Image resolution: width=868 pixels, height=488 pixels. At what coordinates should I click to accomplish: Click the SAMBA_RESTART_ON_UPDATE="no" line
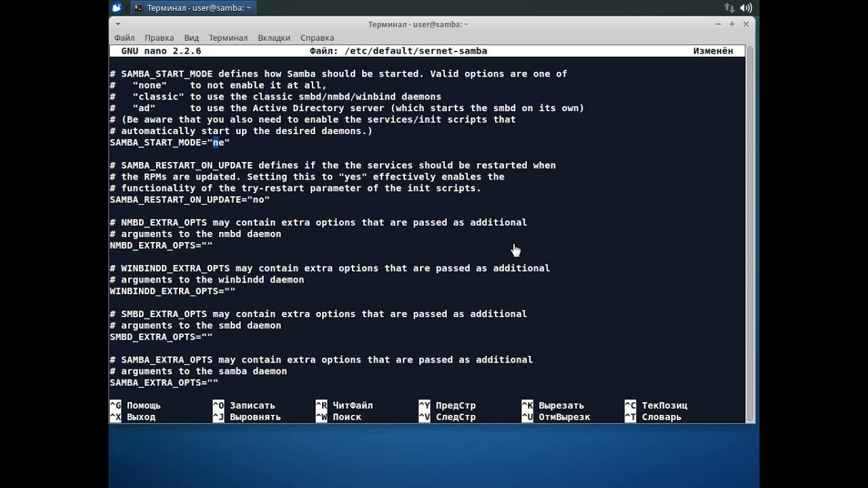(190, 200)
